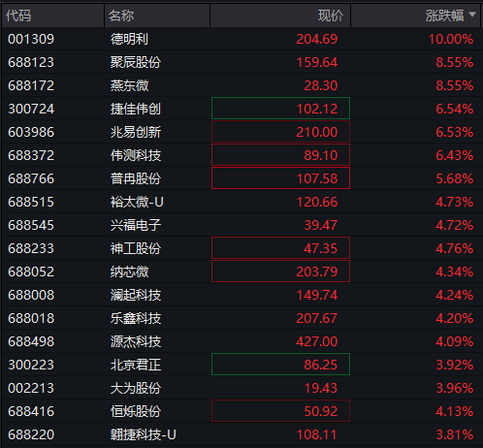Select stock code 688008
Screen dimensions: 483x448
[x=31, y=295]
